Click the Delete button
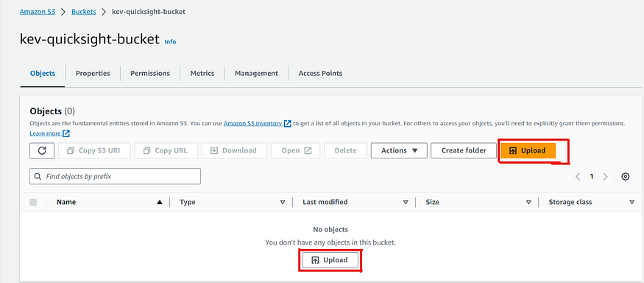644x283 pixels. pyautogui.click(x=345, y=150)
